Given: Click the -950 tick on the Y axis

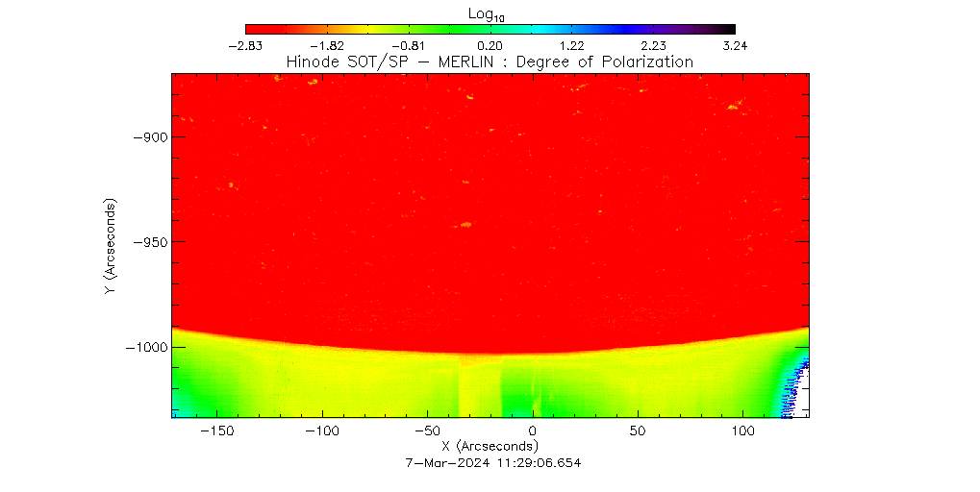Looking at the screenshot, I should click(150, 242).
